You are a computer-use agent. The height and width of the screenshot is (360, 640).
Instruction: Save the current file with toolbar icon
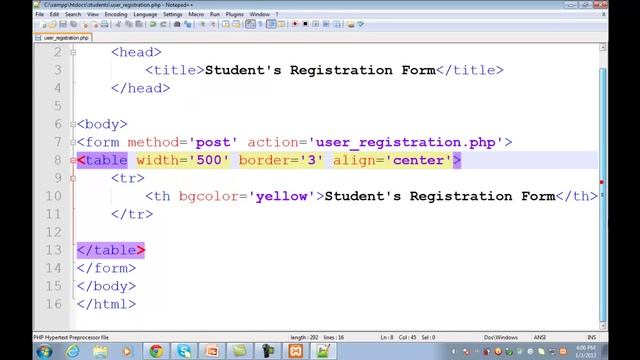pos(63,24)
